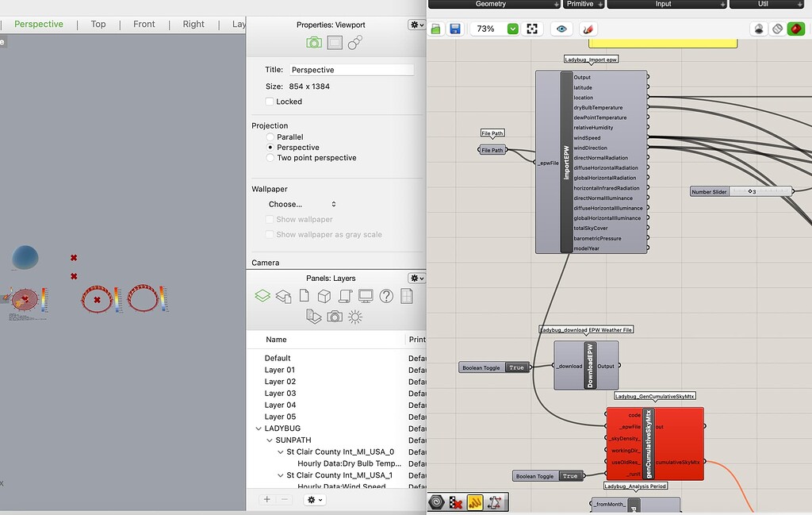Open Layers panel gear menu at top
Screen dimensions: 812x515
(x=416, y=279)
